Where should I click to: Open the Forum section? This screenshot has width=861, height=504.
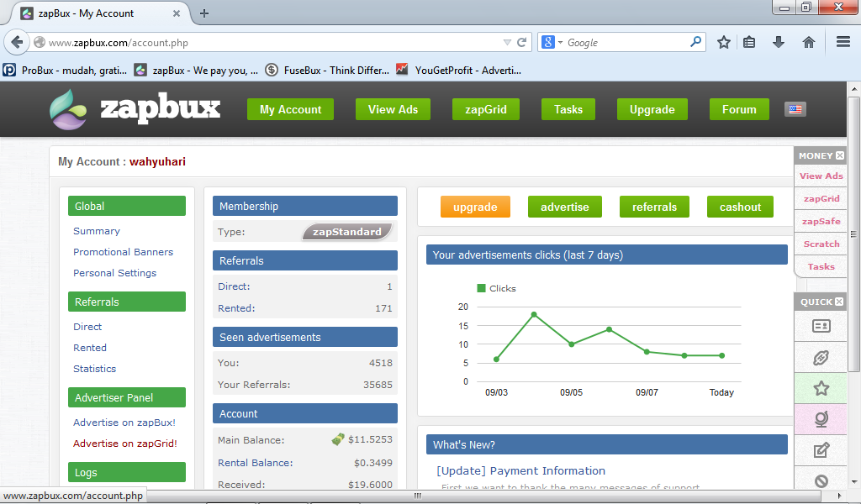[738, 109]
